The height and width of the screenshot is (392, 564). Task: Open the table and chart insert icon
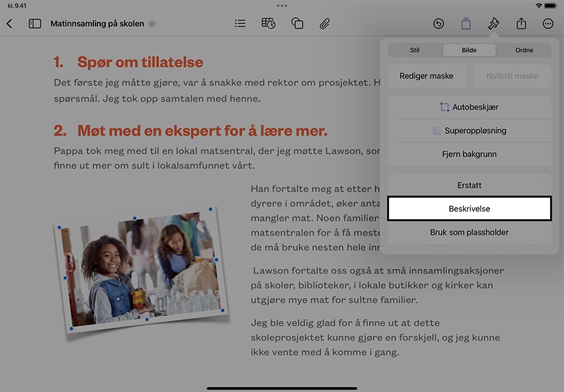(x=268, y=24)
